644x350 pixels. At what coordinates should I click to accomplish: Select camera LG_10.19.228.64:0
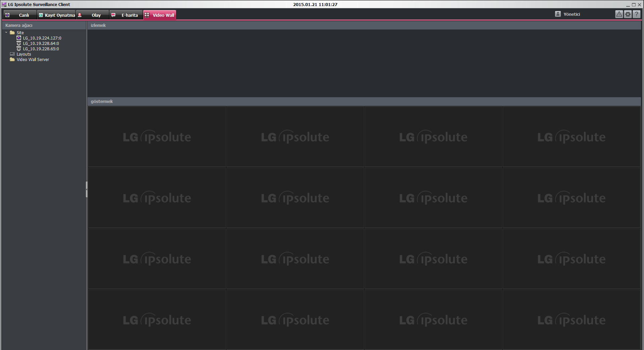(x=41, y=44)
